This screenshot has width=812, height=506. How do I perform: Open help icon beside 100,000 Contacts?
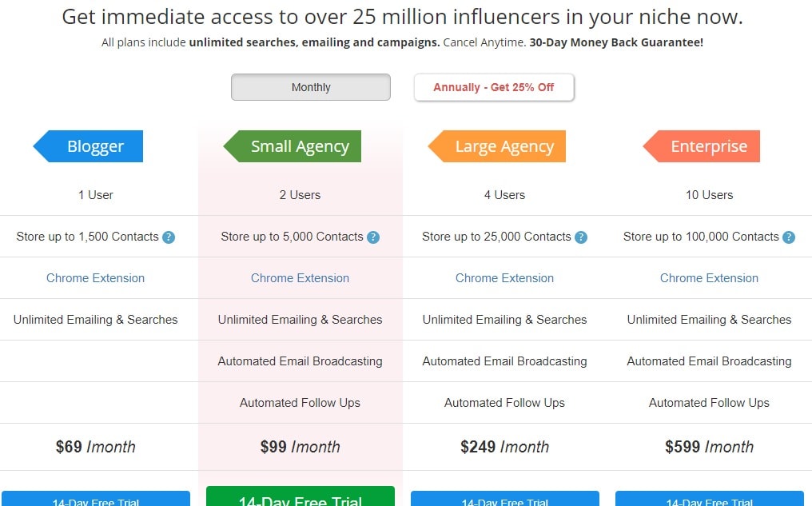pos(789,237)
